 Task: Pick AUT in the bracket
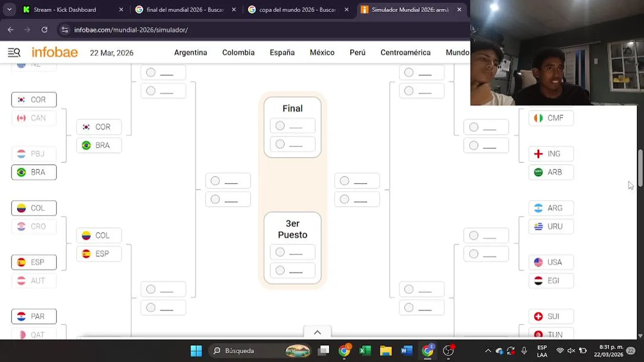(34, 281)
